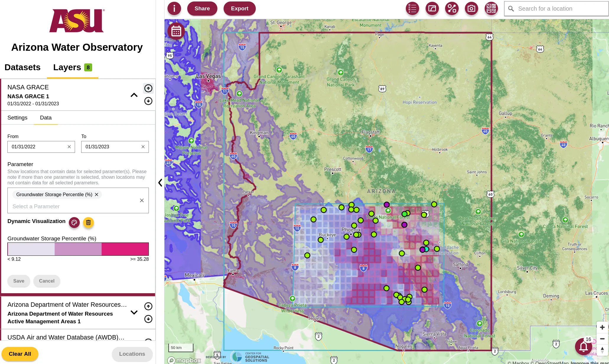The image size is (609, 364).
Task: Zoom out on the map
Action: pyautogui.click(x=602, y=339)
